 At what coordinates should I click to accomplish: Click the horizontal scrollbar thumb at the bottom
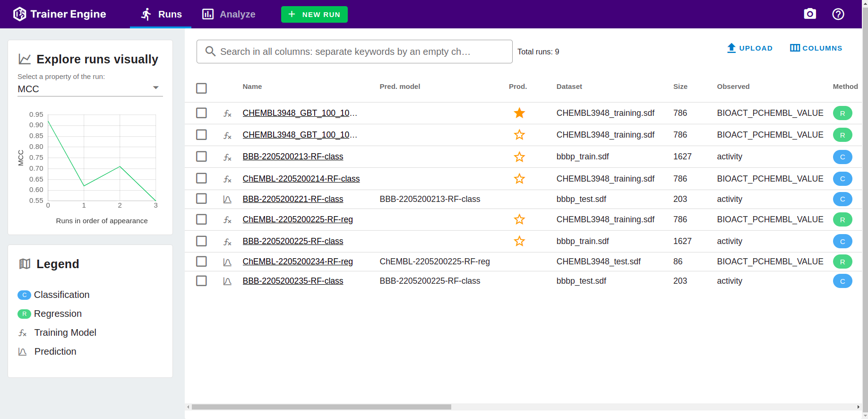point(321,407)
